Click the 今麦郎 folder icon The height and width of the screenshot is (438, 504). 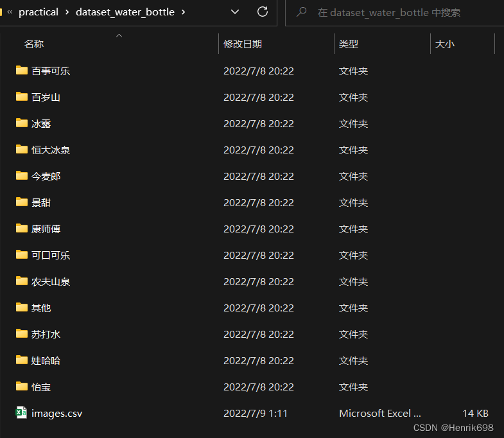click(22, 175)
